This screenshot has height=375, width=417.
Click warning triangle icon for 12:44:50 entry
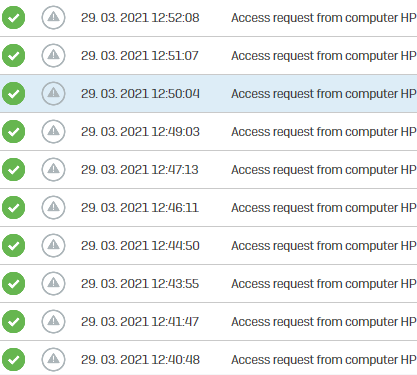[x=53, y=246]
